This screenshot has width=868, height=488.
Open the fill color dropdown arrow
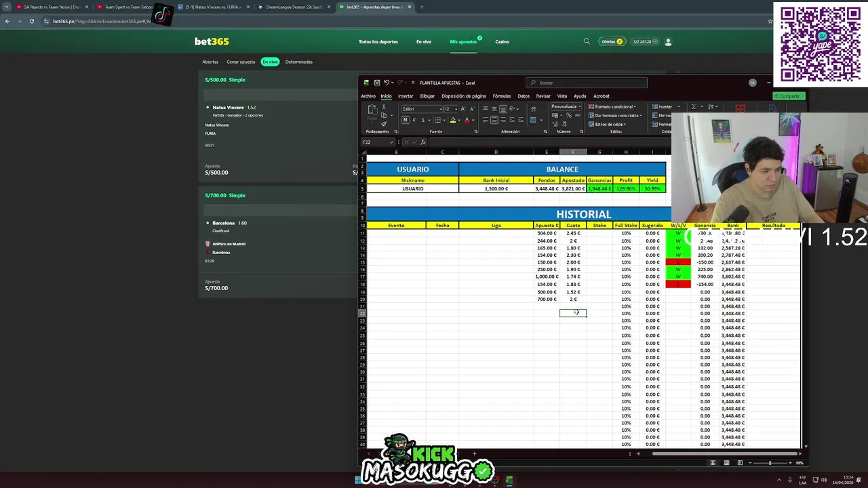pyautogui.click(x=459, y=120)
